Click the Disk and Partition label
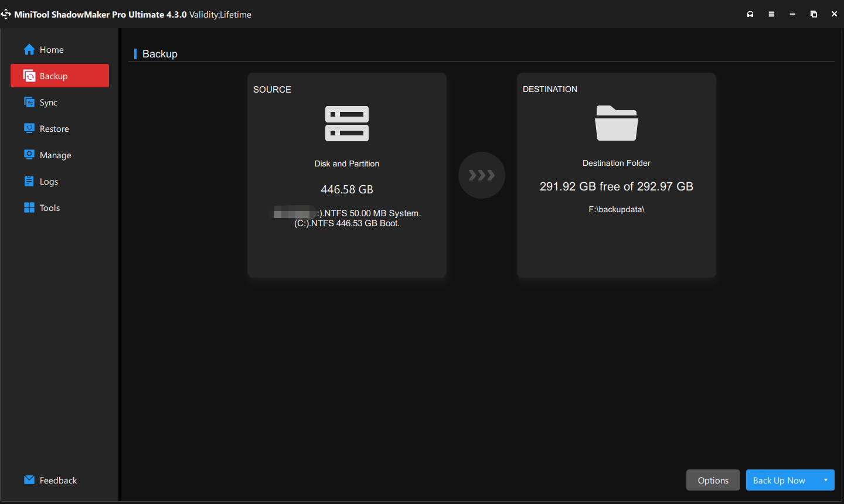Screen dimensions: 844x504 pyautogui.click(x=347, y=164)
